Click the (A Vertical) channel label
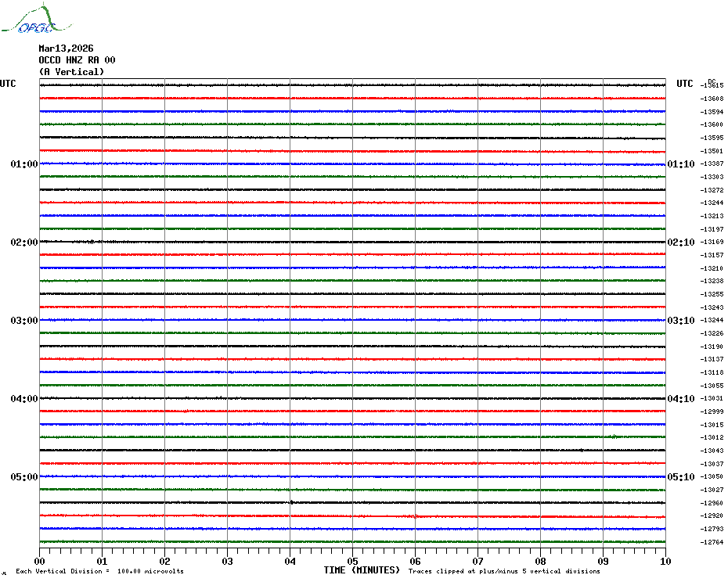 (71, 72)
